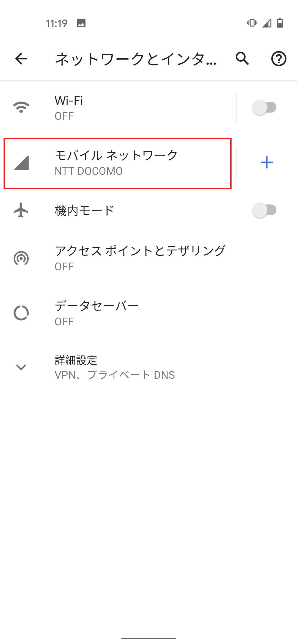Go back using the arrow button
This screenshot has width=297, height=644.
[x=21, y=59]
